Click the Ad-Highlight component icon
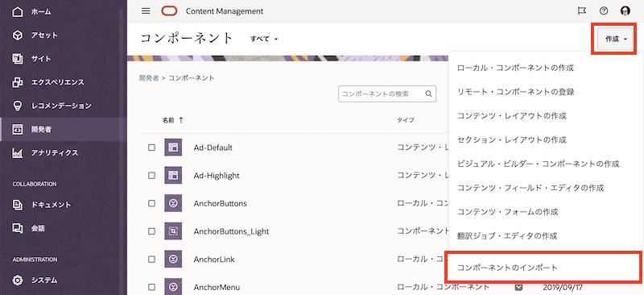The width and height of the screenshot is (644, 295). click(173, 175)
